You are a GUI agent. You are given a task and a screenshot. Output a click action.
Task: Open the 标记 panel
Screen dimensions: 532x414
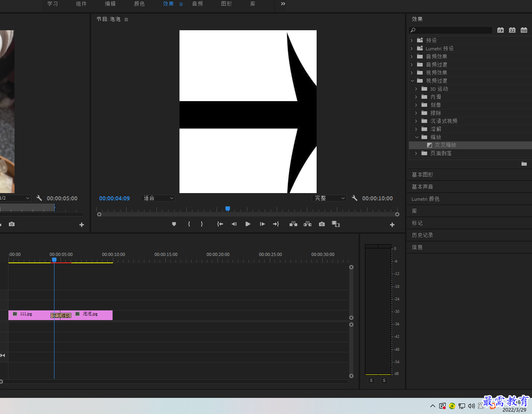[x=417, y=223]
